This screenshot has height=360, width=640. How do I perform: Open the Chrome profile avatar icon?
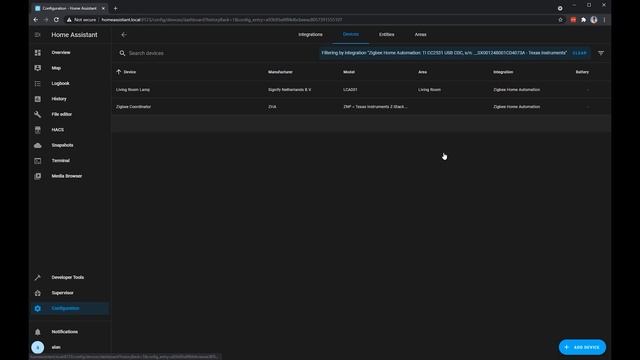pyautogui.click(x=594, y=20)
